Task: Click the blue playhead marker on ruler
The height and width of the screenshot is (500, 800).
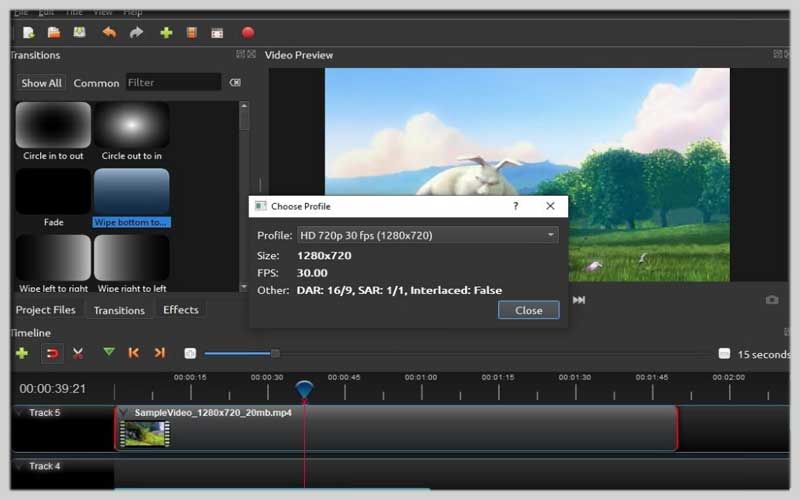Action: coord(304,390)
